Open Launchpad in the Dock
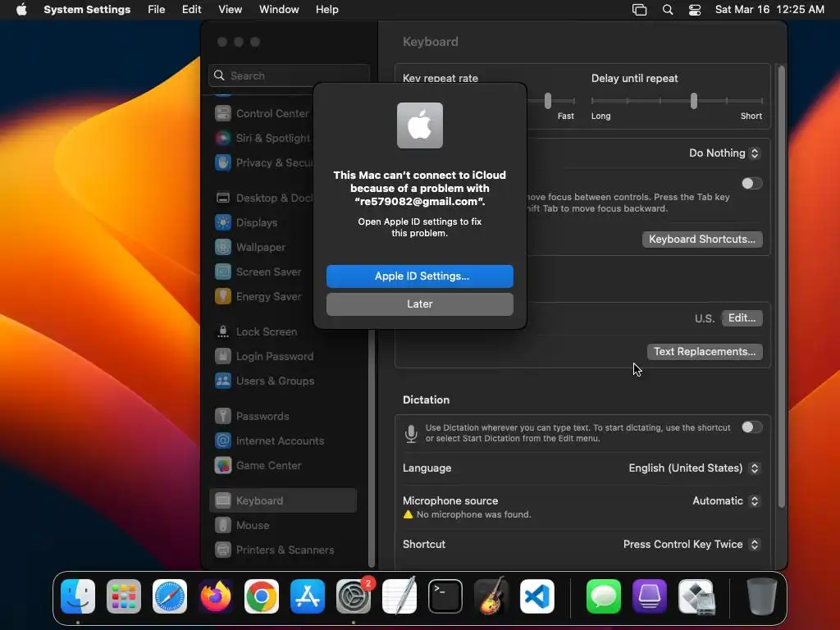 tap(124, 596)
